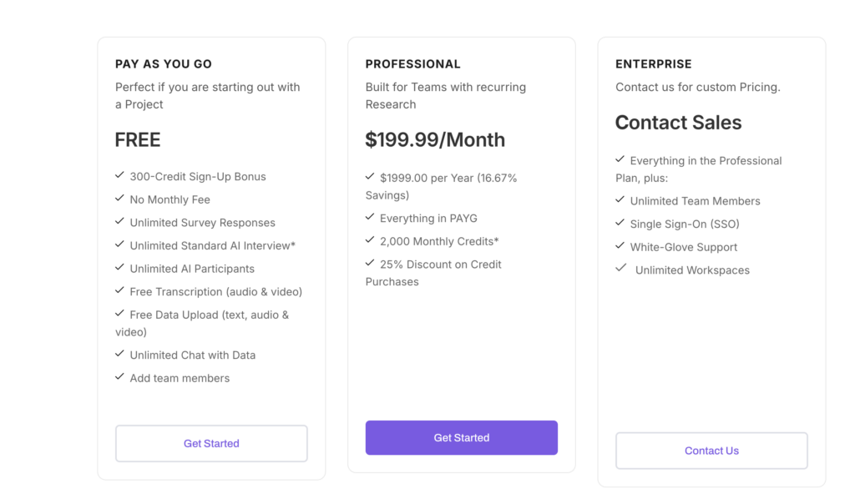The height and width of the screenshot is (504, 855).
Task: Click the purple Professional Get Started button
Action: (x=461, y=437)
